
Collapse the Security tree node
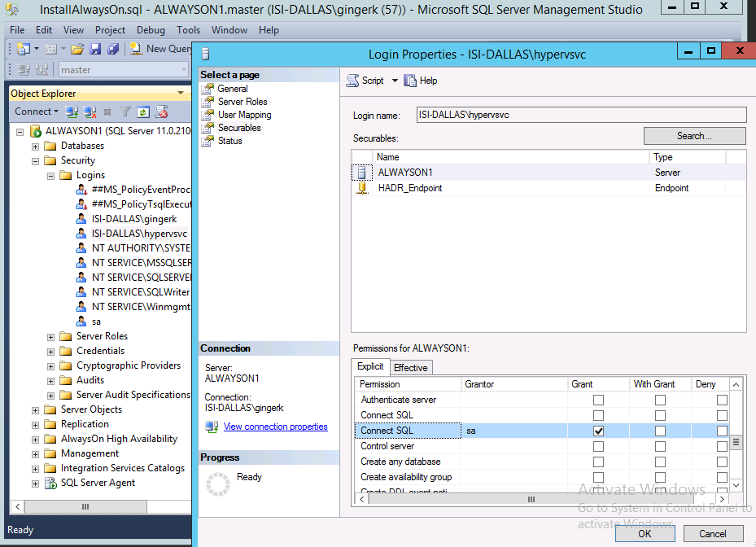[35, 161]
